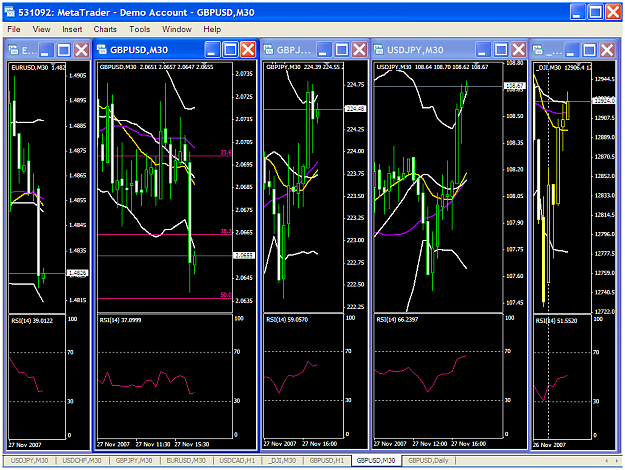The image size is (625, 470).
Task: Select the 38.2 Fibonacci level line in GBPUSD chart
Action: click(164, 234)
